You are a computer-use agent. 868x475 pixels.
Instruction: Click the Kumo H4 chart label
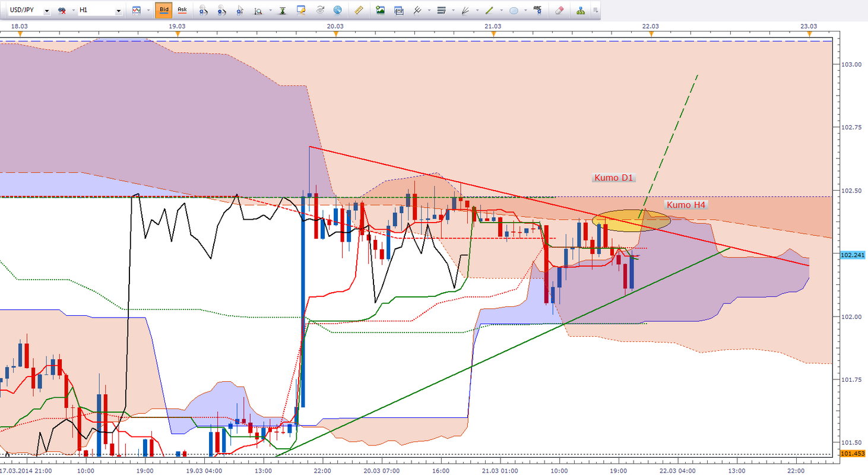coord(686,205)
